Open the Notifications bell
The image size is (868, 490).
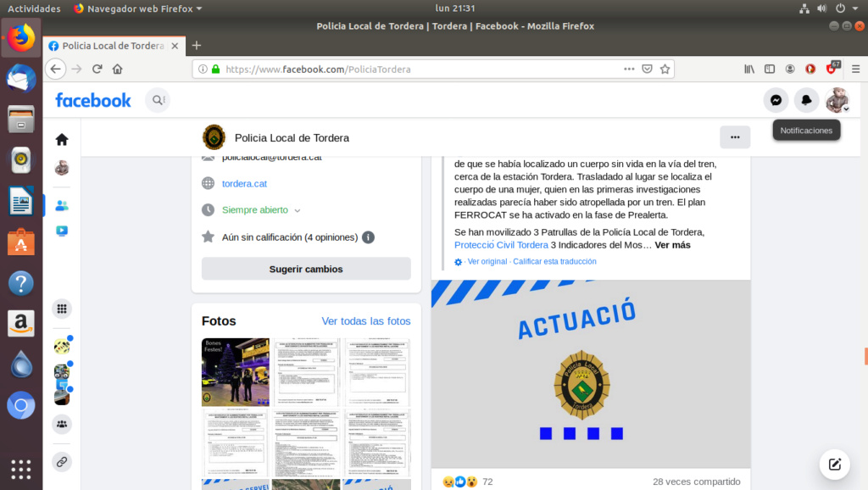[x=806, y=100]
